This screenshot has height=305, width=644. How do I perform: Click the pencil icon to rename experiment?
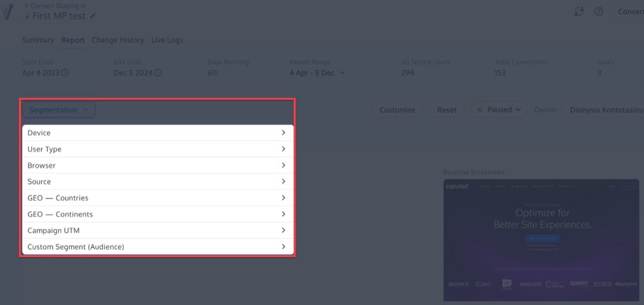pos(94,16)
